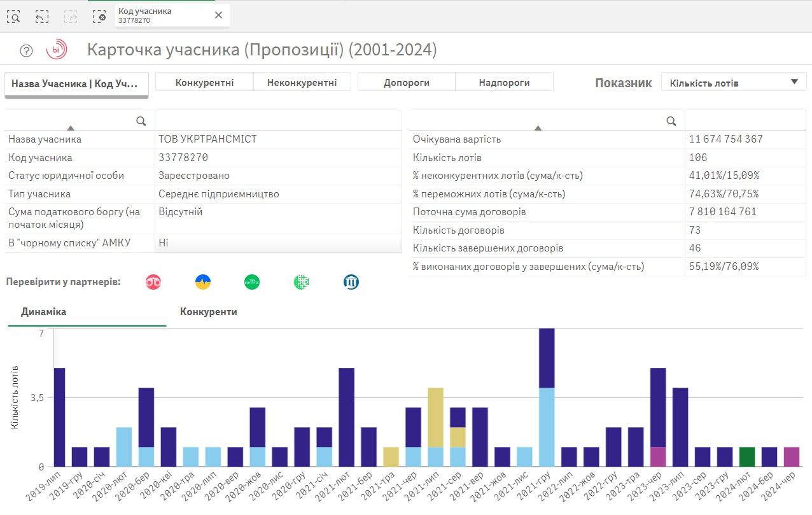Screen dimensions: 812x515
Task: Open the help icon in top left
Action: 25,50
